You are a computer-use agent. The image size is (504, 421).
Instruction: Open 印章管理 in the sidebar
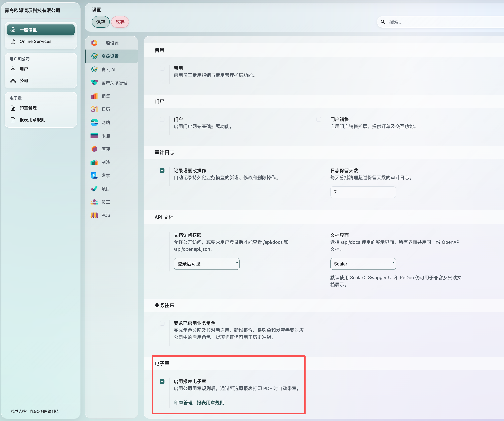point(41,108)
